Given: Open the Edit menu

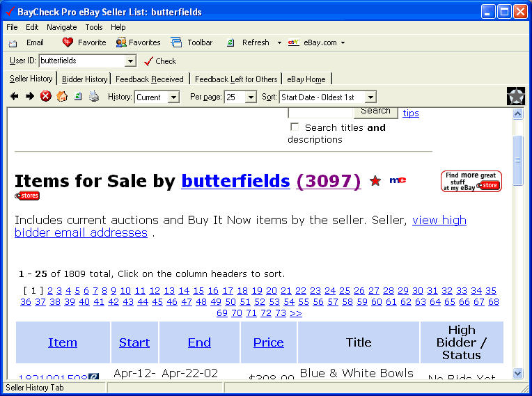Looking at the screenshot, I should click(x=32, y=27).
